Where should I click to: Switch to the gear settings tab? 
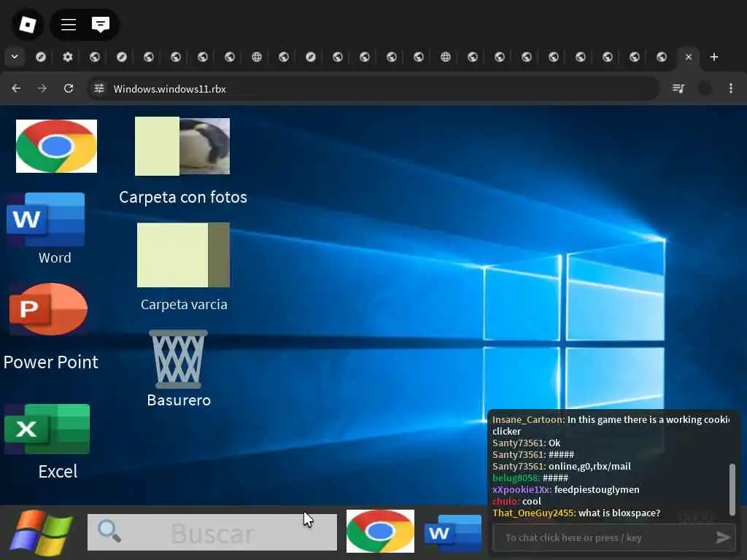coord(68,57)
